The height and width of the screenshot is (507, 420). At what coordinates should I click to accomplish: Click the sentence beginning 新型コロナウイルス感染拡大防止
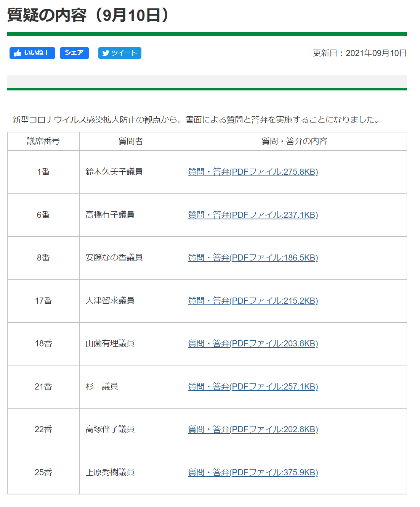point(197,120)
